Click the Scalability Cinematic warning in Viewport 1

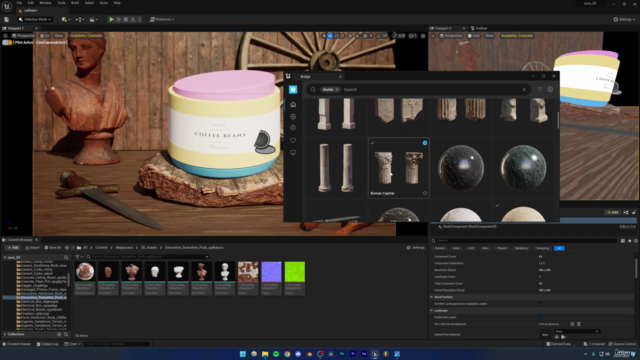(x=86, y=36)
